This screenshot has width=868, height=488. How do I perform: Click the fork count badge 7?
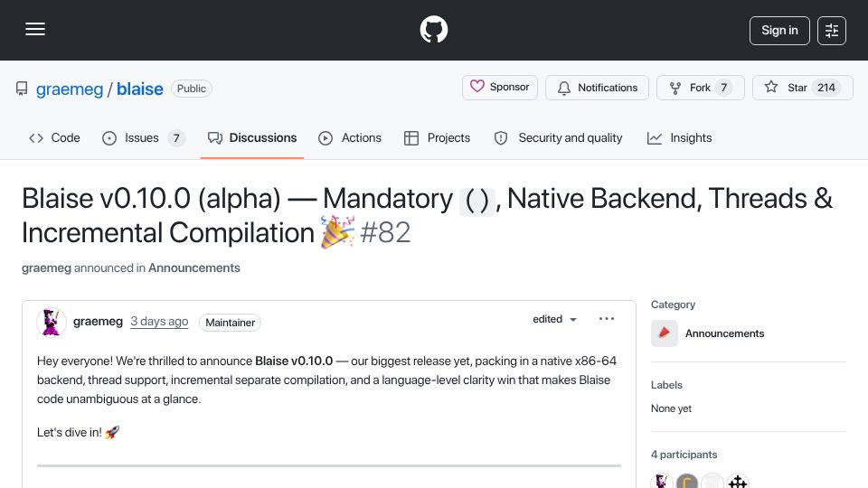(723, 88)
